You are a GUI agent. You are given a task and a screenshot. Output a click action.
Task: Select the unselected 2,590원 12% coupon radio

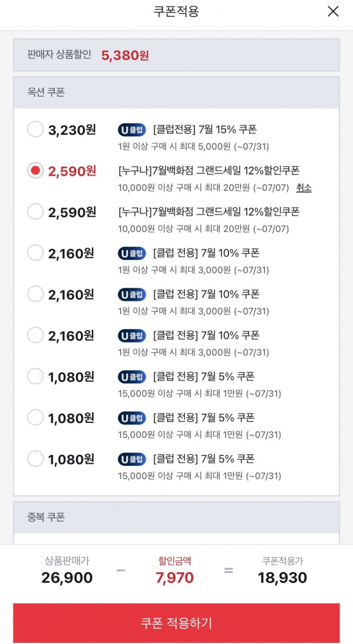coord(36,212)
